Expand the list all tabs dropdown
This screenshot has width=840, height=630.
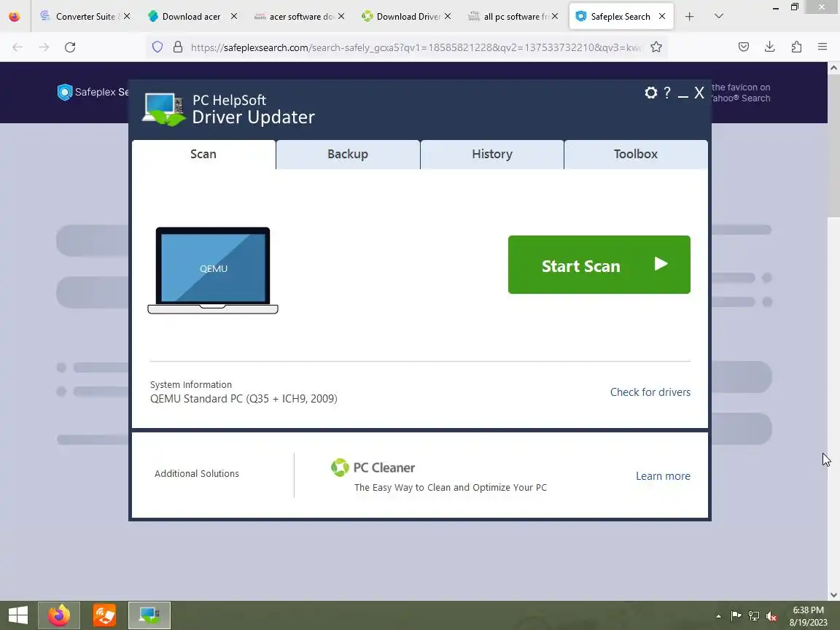click(x=719, y=17)
